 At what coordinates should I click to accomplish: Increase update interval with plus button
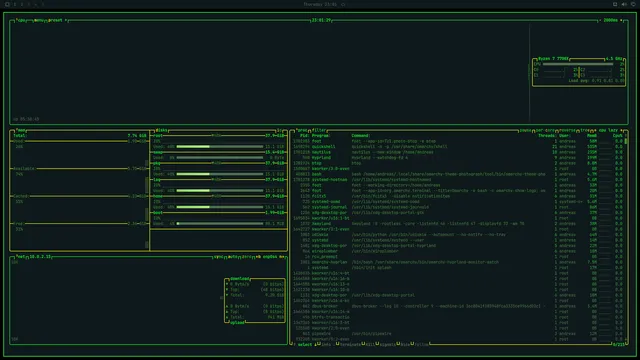pyautogui.click(x=621, y=20)
